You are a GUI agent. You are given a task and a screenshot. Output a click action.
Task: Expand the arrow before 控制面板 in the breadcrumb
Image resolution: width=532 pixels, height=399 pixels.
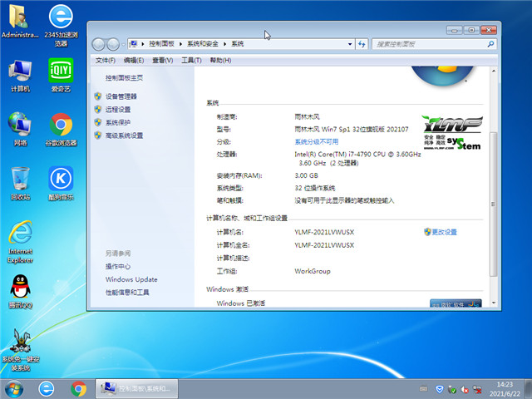click(x=142, y=44)
